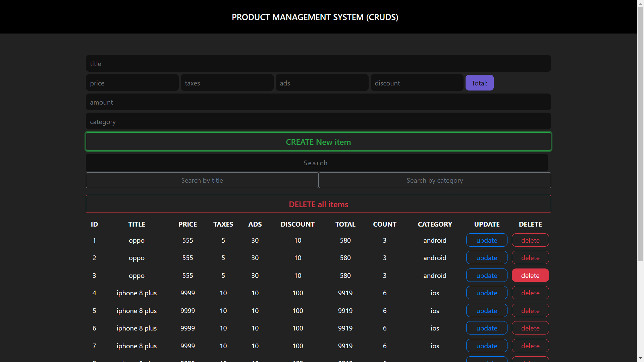Delete the oppo item with ID 2
Screen dimensions: 644x362
pyautogui.click(x=530, y=258)
